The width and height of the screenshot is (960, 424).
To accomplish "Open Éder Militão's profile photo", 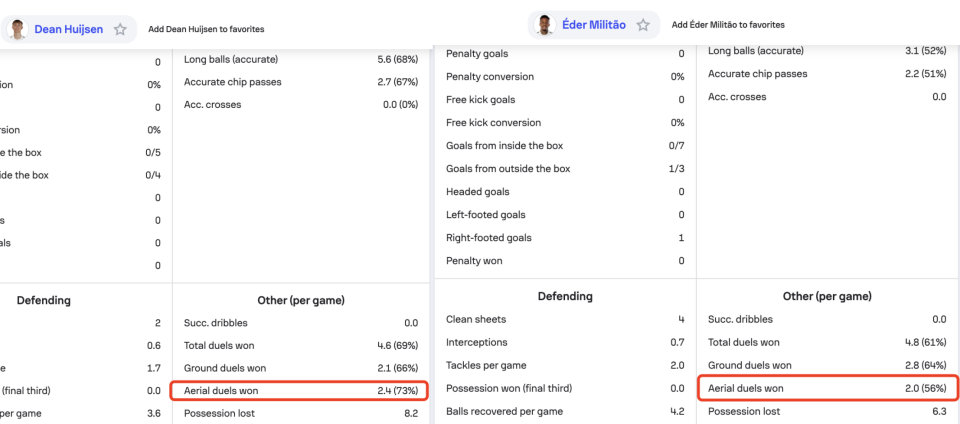I will pyautogui.click(x=544, y=25).
